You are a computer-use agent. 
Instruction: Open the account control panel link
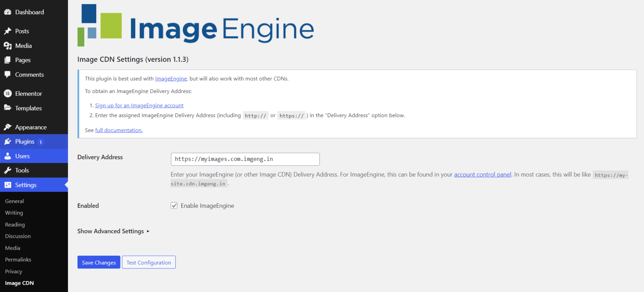pos(483,174)
